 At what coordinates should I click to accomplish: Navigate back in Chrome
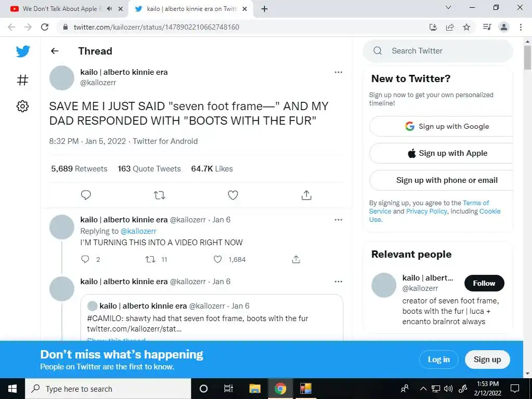pyautogui.click(x=11, y=27)
